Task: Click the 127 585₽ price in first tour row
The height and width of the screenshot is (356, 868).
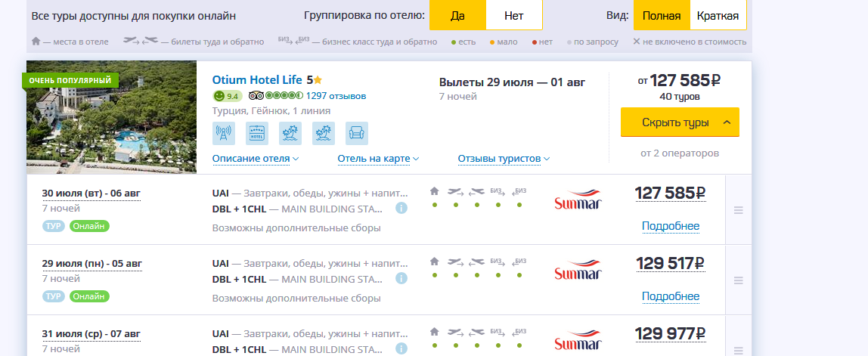Action: (x=671, y=193)
